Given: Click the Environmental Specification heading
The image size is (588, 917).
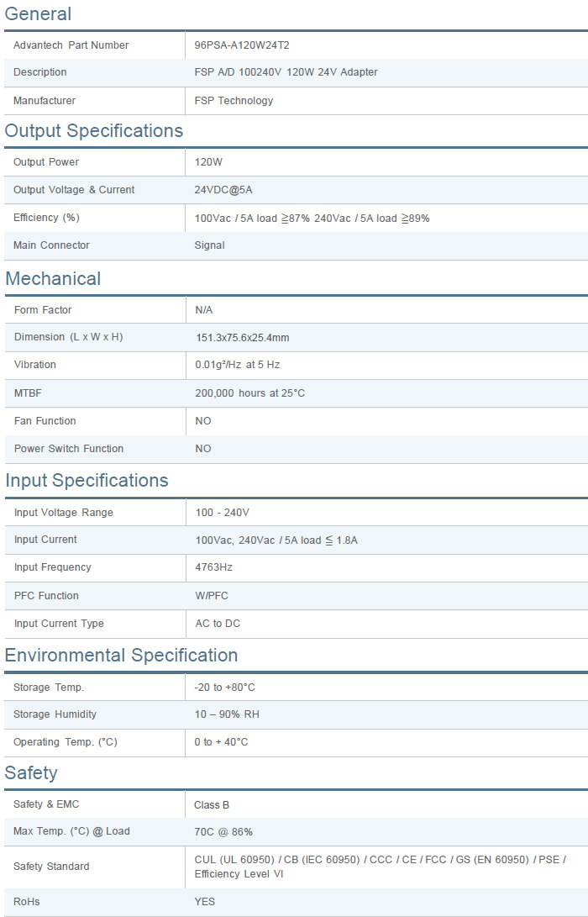Looking at the screenshot, I should [122, 656].
